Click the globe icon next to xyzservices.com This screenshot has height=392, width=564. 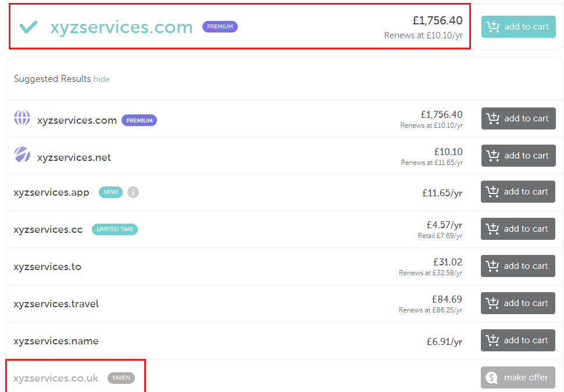22,118
